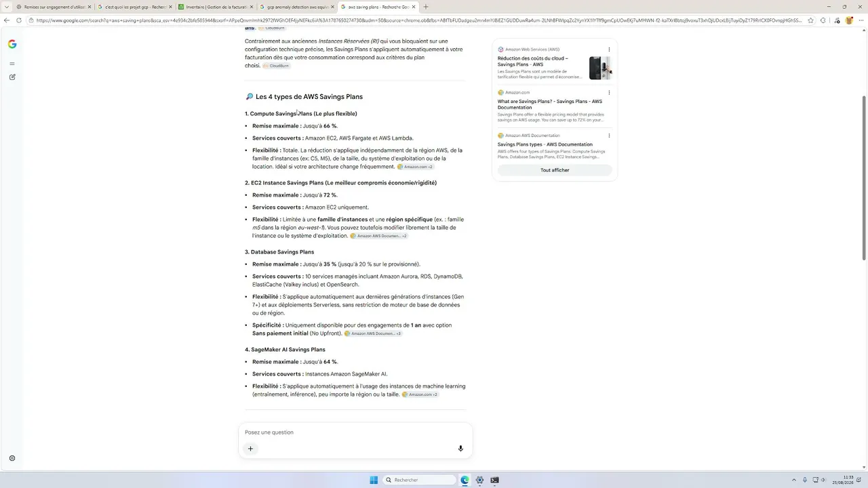Image resolution: width=868 pixels, height=488 pixels.
Task: Open 'Savings Plans types - AWS Documentation' link
Action: 545,144
